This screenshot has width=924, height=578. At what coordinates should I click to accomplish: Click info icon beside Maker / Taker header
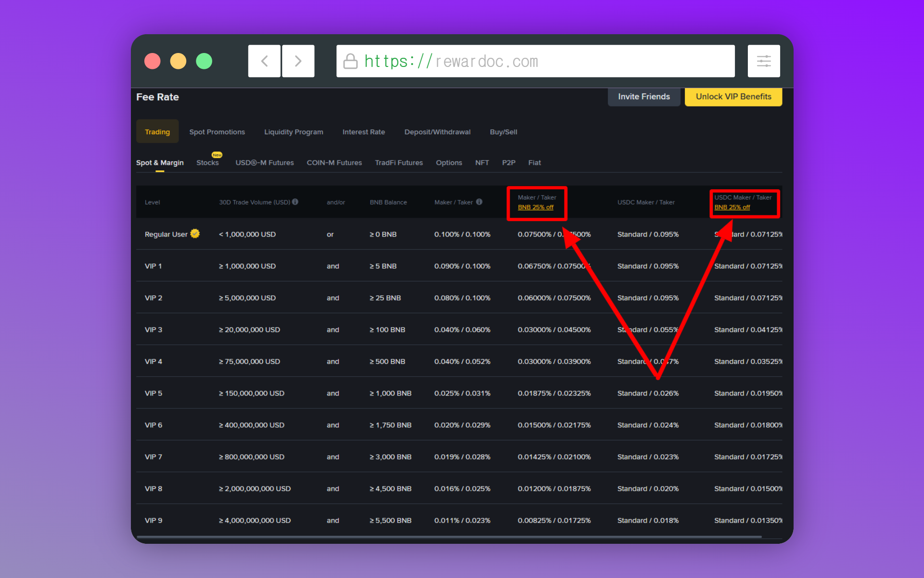tap(479, 202)
